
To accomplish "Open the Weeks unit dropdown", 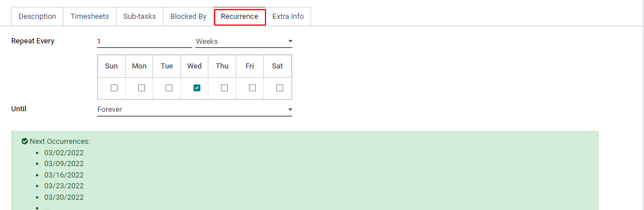I will [x=244, y=42].
